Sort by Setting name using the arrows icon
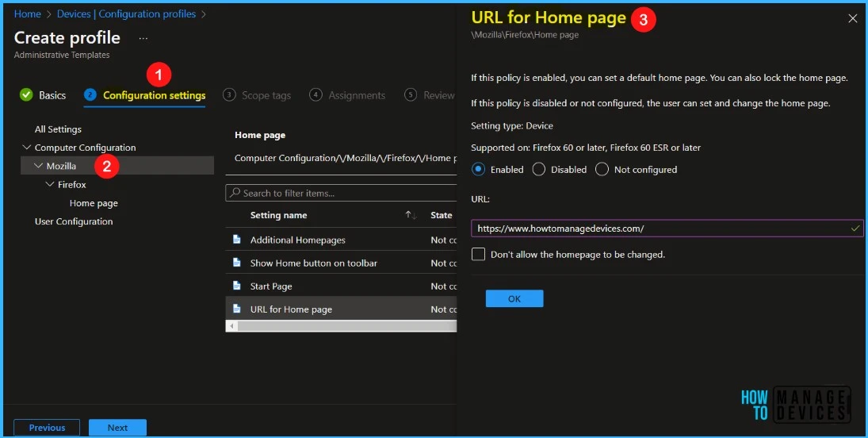 pos(411,215)
